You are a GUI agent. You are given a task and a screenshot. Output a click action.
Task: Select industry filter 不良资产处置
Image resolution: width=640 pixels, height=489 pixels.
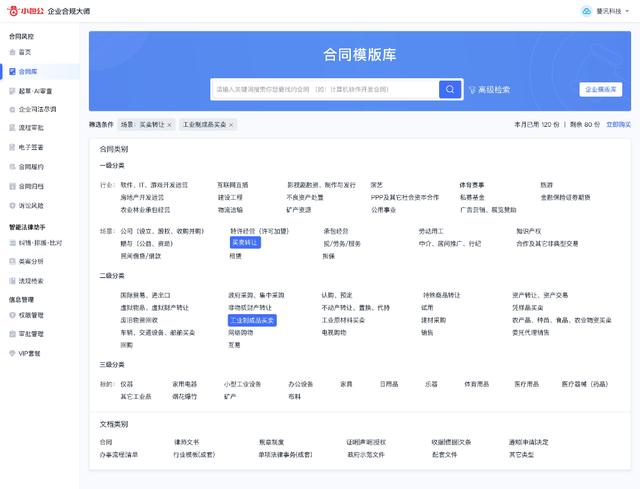(x=305, y=197)
